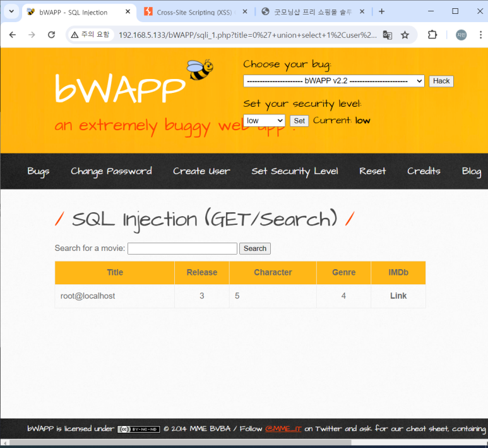This screenshot has height=448, width=488.
Task: Go forward with browser forward arrow
Action: pyautogui.click(x=32, y=35)
